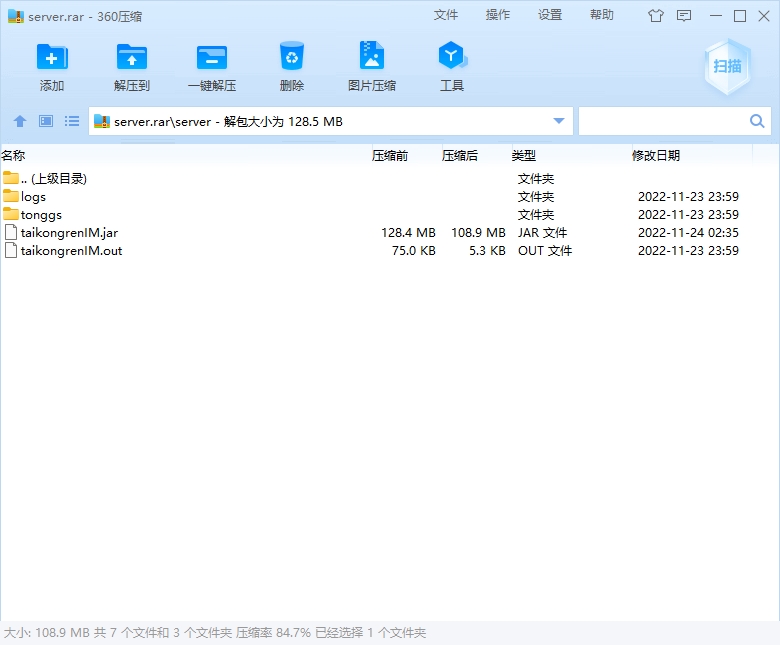Click the search magnifier icon
Viewport: 780px width, 645px height.
pyautogui.click(x=757, y=121)
